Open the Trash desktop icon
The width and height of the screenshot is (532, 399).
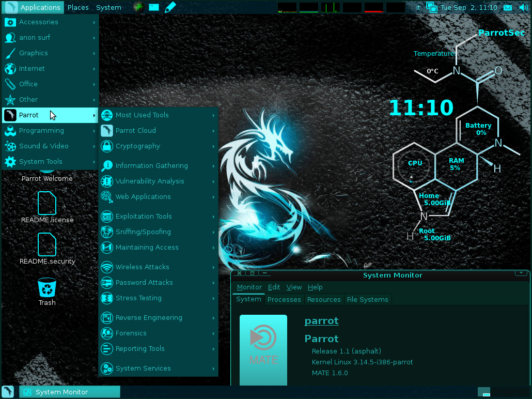tap(47, 287)
